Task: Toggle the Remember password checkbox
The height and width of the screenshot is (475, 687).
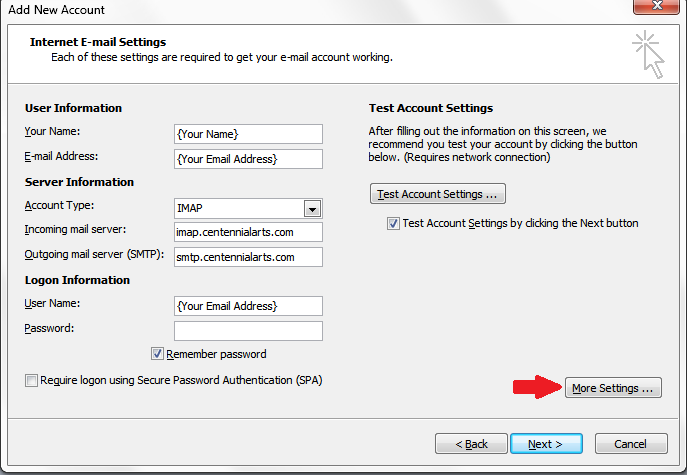Action: pyautogui.click(x=157, y=354)
